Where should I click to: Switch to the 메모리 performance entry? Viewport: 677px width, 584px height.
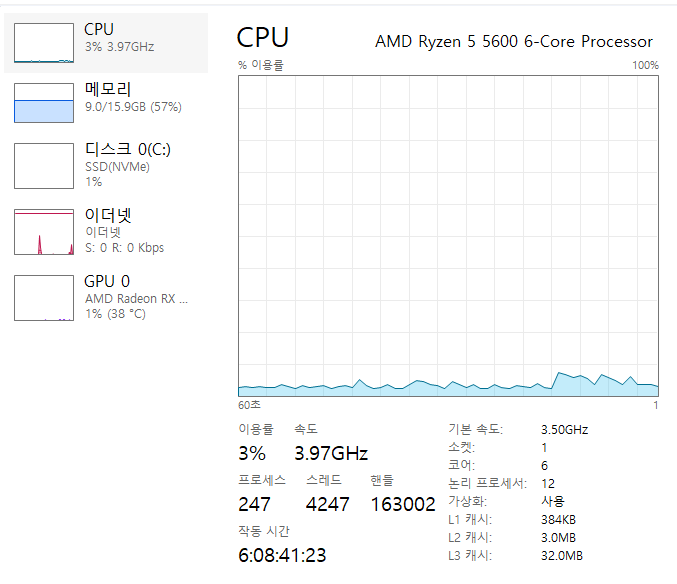[x=133, y=97]
